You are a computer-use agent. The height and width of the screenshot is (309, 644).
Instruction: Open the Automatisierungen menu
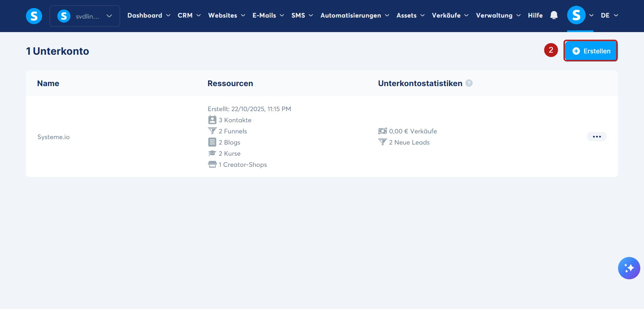355,16
